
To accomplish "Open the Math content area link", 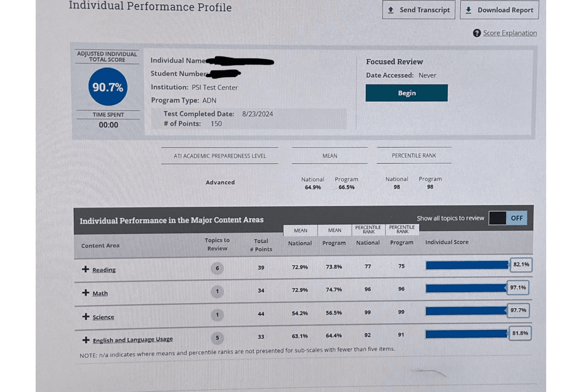I will click(x=100, y=293).
